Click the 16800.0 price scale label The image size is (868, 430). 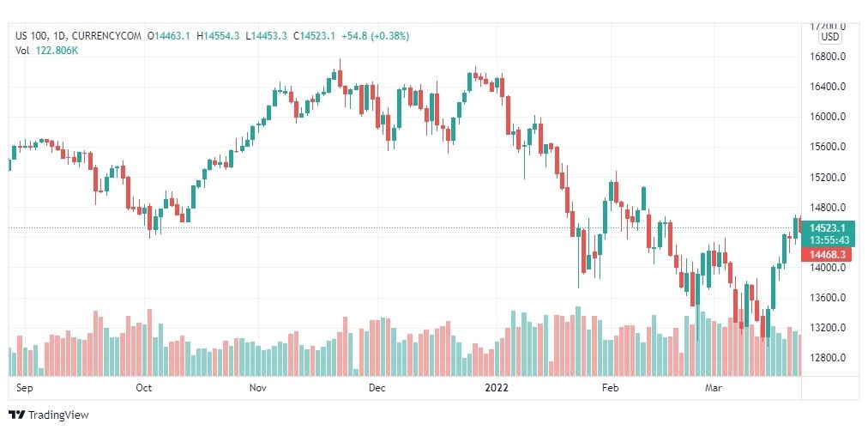(x=827, y=57)
